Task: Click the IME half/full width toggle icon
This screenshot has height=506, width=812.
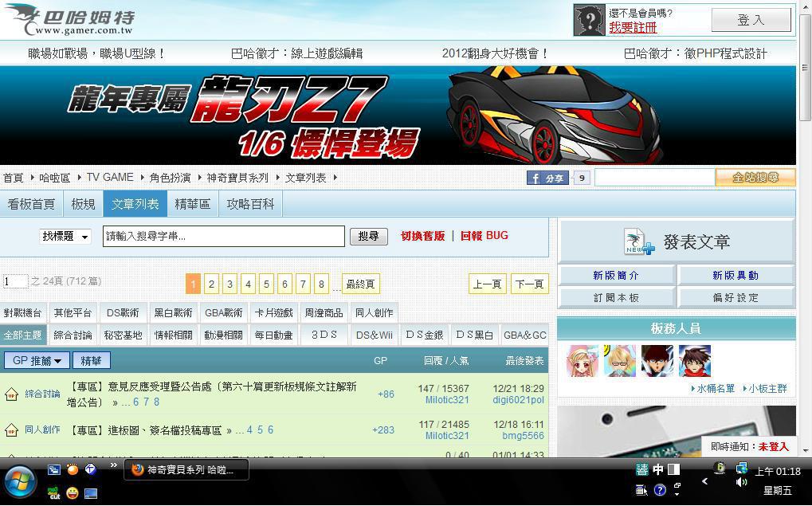Action: (x=673, y=470)
